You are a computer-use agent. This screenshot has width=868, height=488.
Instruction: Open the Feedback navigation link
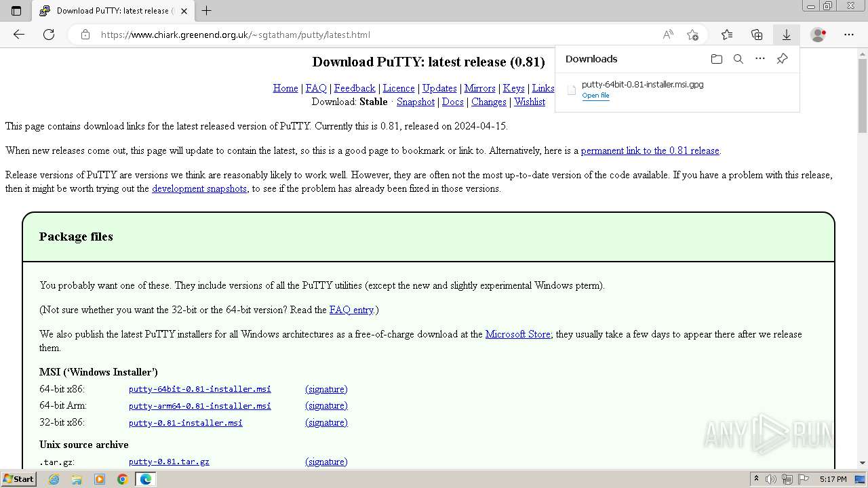tap(355, 88)
